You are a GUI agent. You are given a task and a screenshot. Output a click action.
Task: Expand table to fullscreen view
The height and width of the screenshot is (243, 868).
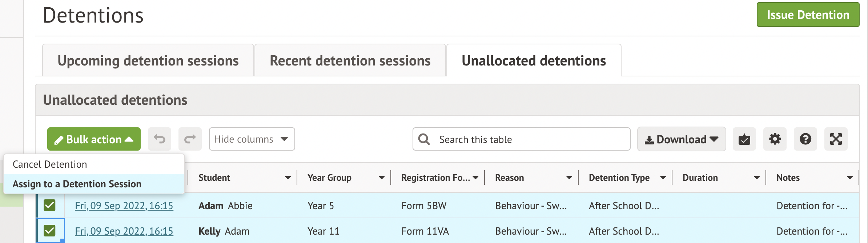[836, 139]
